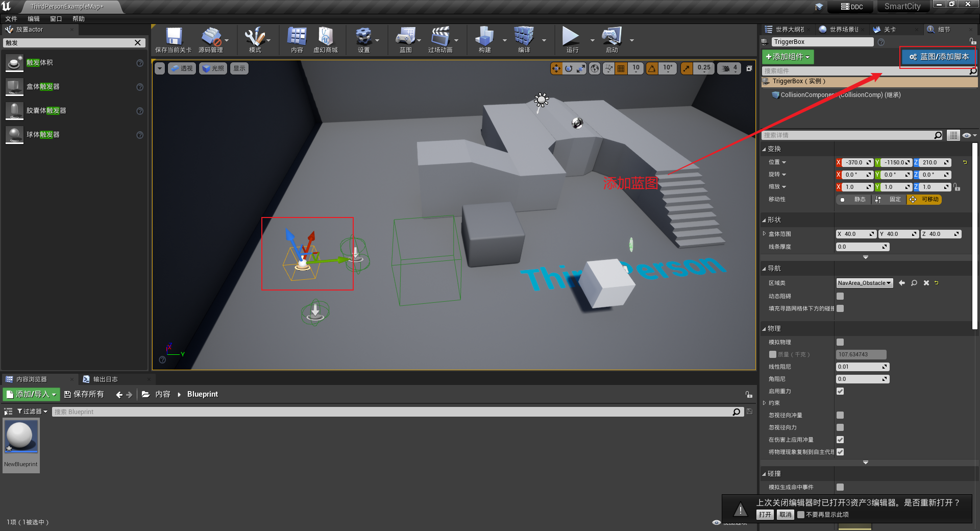This screenshot has height=531, width=980.
Task: Check the 不要再显示此项 checkbox
Action: [801, 515]
